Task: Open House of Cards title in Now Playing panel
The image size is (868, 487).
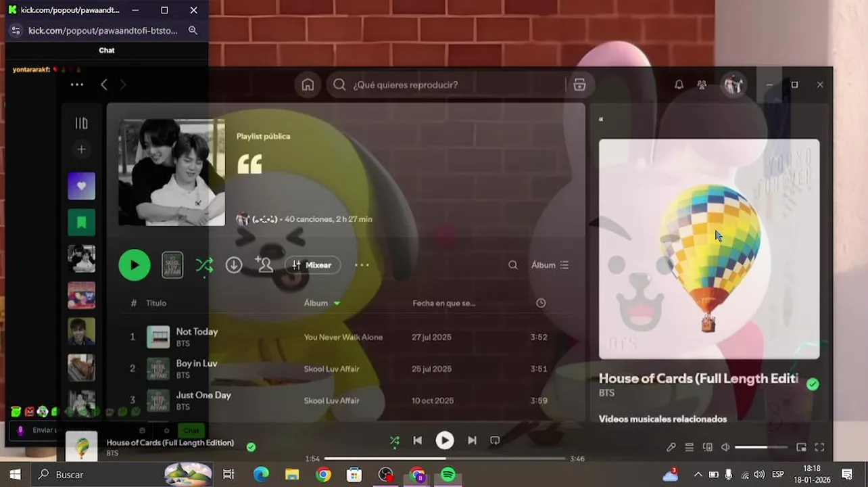Action: (x=698, y=378)
